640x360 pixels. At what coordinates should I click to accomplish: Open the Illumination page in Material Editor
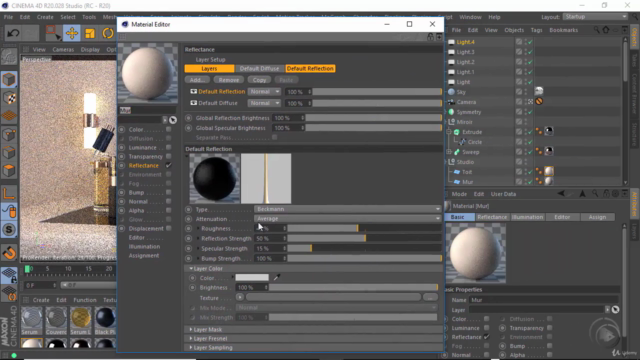coord(144,247)
